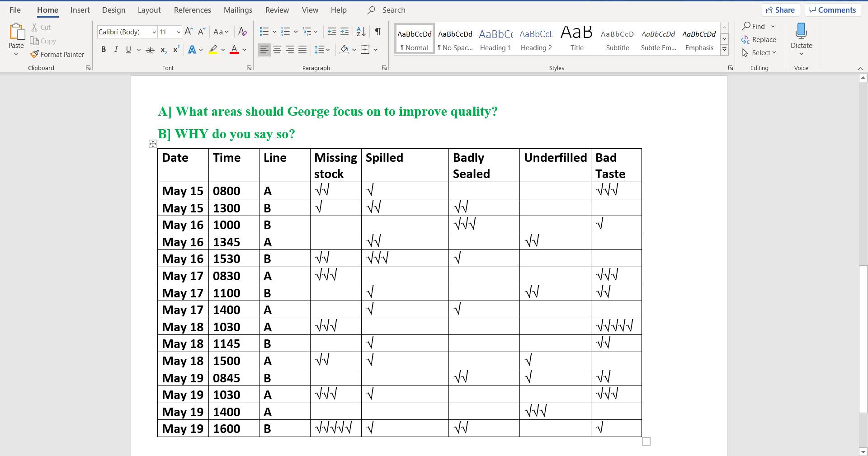Click the Subscript icon
The image size is (868, 456).
coord(163,50)
